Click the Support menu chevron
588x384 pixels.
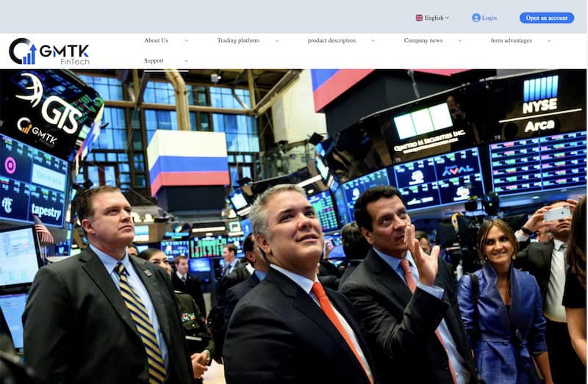click(187, 61)
